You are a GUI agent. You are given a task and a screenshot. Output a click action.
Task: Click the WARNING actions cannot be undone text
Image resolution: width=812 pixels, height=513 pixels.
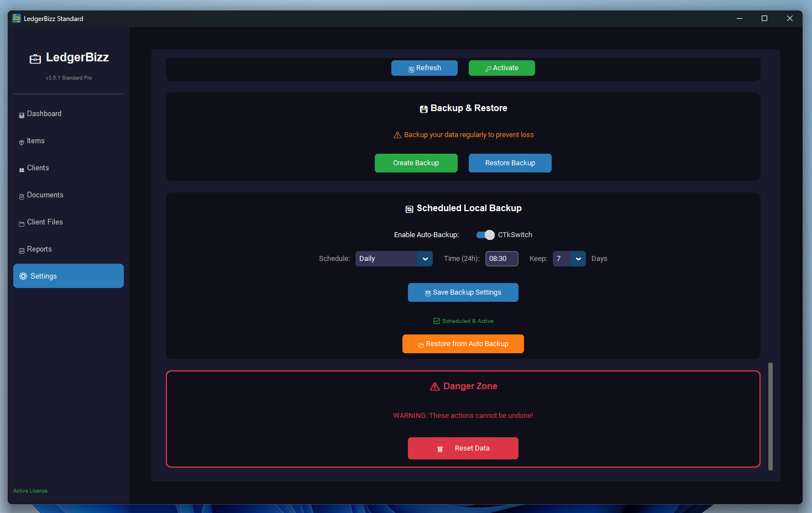pyautogui.click(x=463, y=416)
